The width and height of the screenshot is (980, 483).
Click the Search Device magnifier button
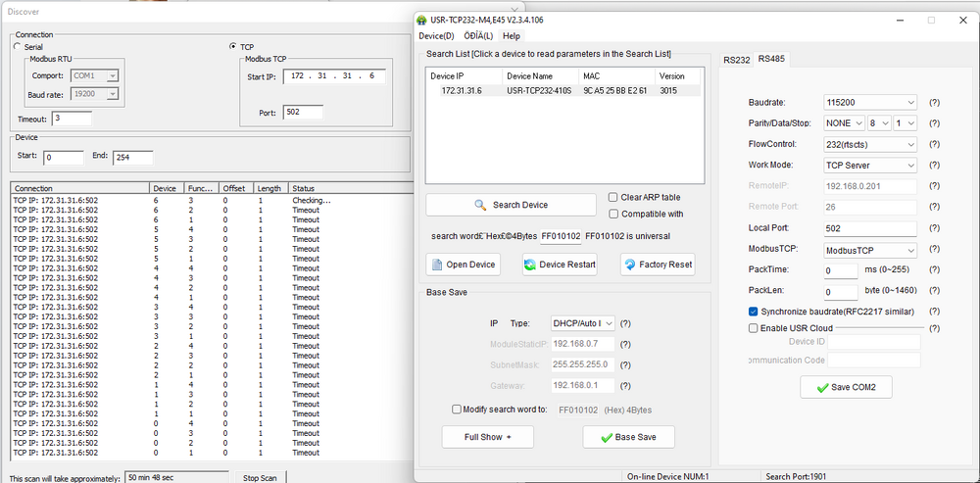tap(511, 205)
